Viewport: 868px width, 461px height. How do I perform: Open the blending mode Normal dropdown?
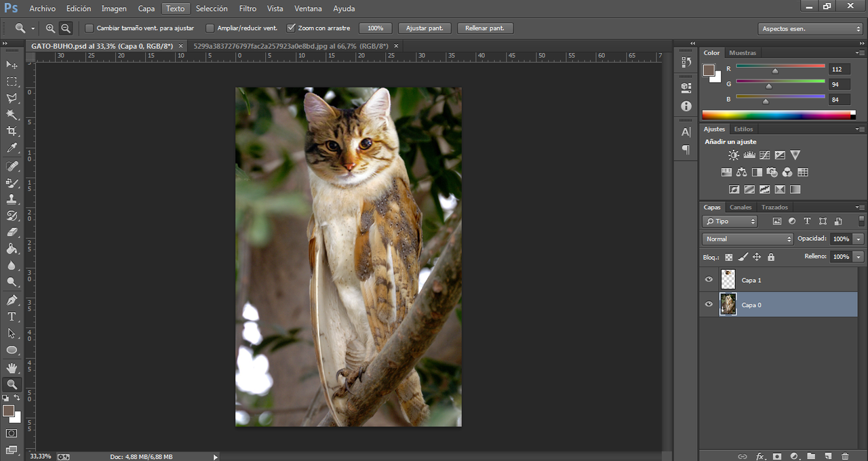click(x=748, y=239)
